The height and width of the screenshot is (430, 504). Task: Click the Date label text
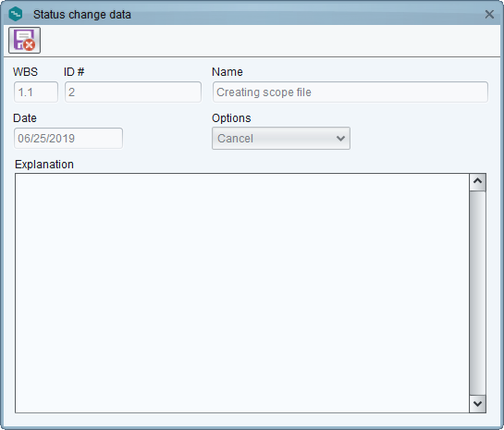pyautogui.click(x=25, y=118)
